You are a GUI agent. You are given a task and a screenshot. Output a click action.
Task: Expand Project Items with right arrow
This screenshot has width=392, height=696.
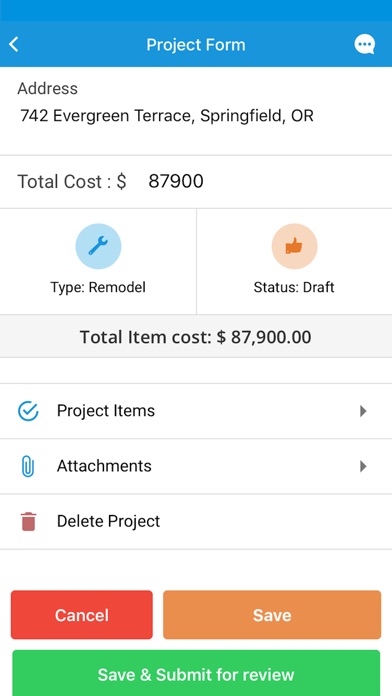point(363,411)
